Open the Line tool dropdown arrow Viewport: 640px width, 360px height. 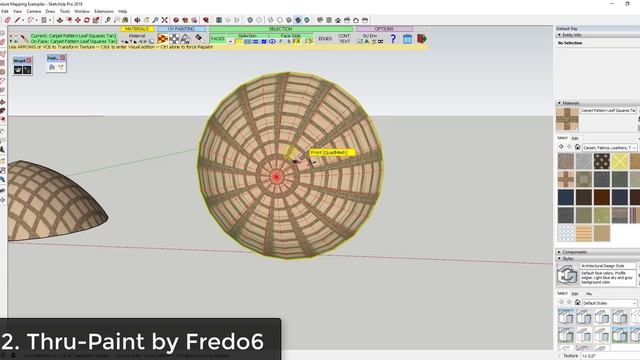pos(23,20)
